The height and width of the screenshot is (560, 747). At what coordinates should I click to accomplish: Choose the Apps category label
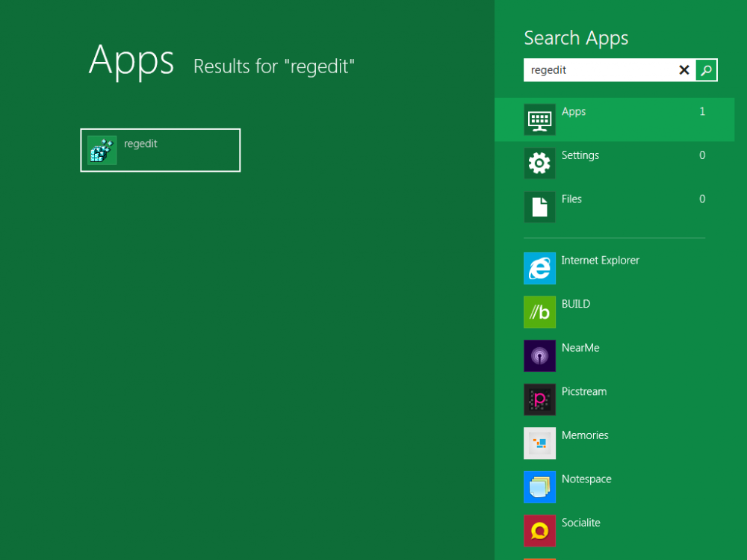[574, 112]
